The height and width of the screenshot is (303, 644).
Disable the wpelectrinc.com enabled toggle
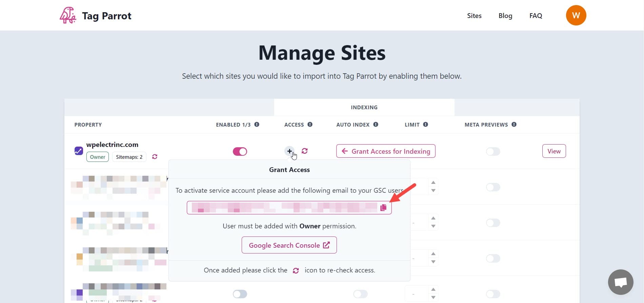tap(240, 151)
